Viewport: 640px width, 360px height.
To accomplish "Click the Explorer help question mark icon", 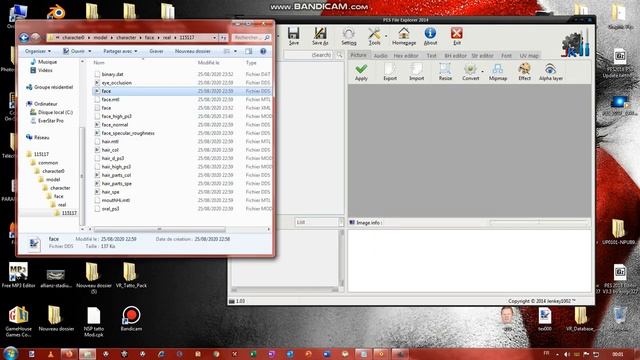I will (263, 51).
